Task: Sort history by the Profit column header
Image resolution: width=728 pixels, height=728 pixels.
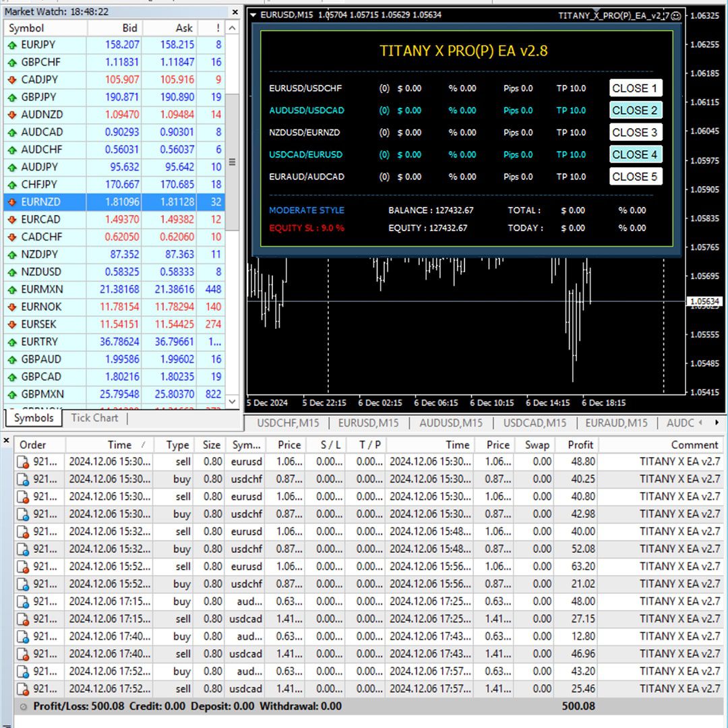Action: (x=580, y=445)
